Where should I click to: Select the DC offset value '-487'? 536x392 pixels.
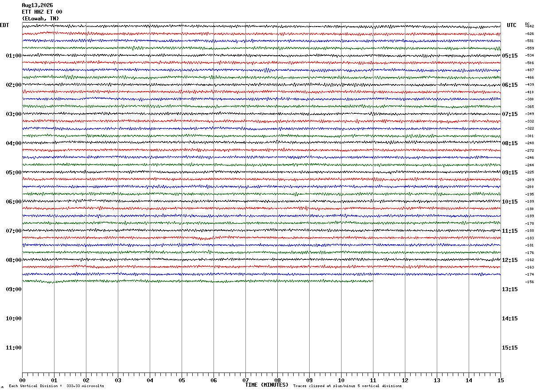(529, 70)
